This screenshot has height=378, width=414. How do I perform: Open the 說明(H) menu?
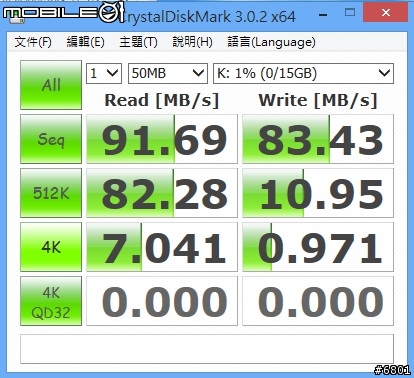pos(192,42)
